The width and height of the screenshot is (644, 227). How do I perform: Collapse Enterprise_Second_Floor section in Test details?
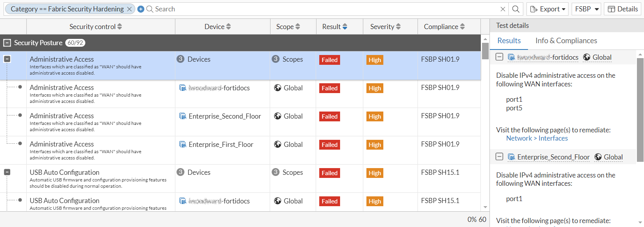pyautogui.click(x=499, y=157)
